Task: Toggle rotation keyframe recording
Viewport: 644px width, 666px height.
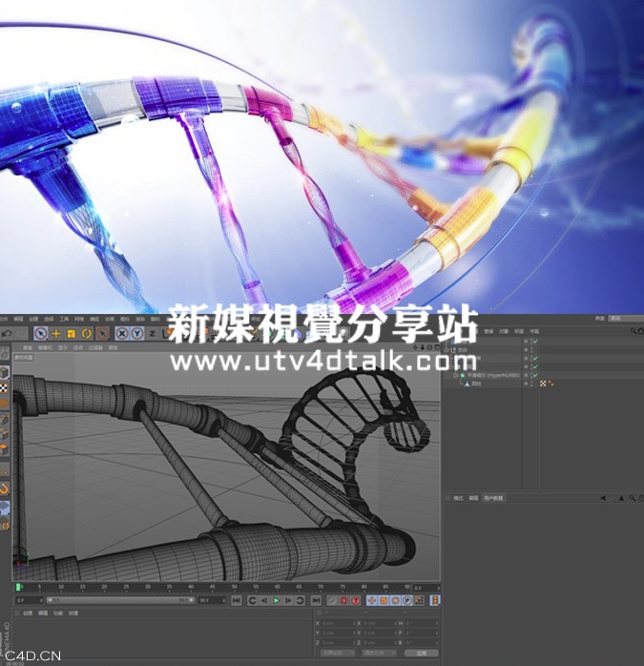Action: (x=396, y=600)
